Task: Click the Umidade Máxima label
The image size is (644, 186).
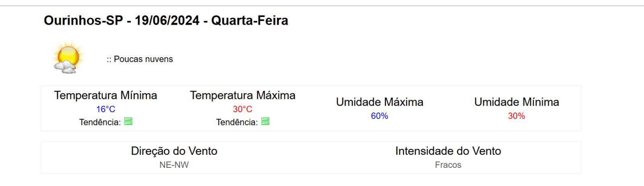Action: click(380, 102)
